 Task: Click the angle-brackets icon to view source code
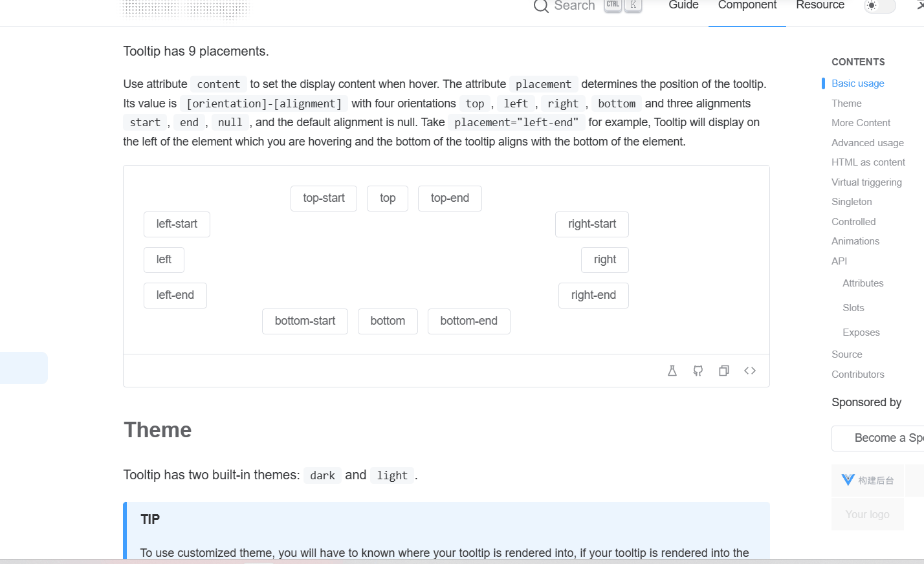click(x=749, y=370)
